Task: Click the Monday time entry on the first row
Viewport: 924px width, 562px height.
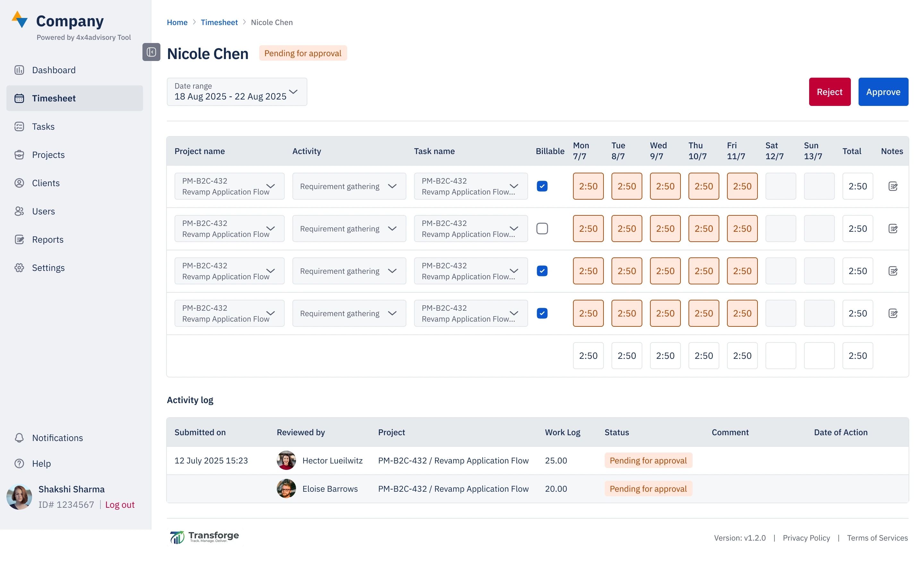Action: pos(588,186)
